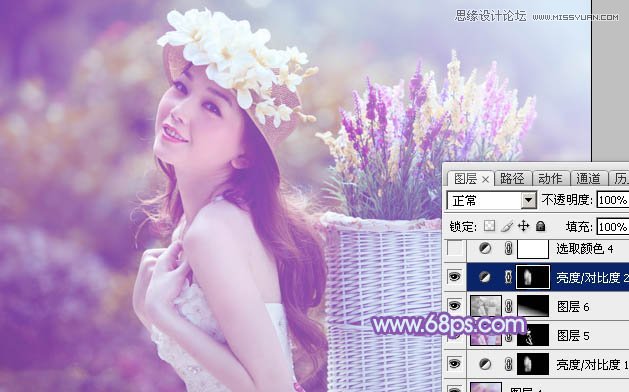Show the hidden 选取颜色 4 layer
The image size is (629, 392).
pos(455,249)
